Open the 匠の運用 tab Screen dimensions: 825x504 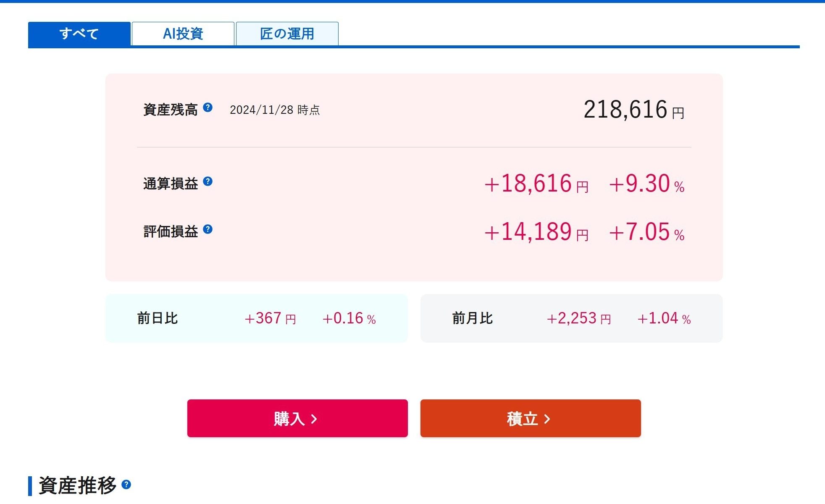point(287,34)
